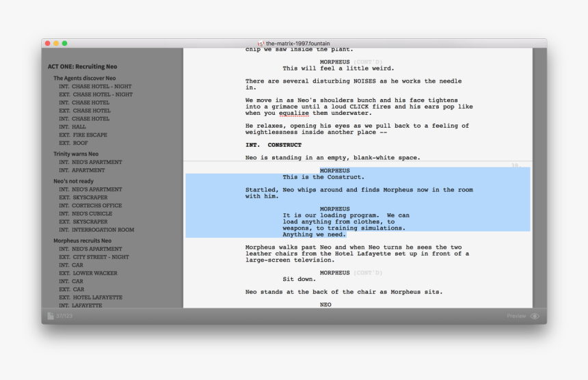Click the underlined word equalize
The image size is (588, 380).
pyautogui.click(x=294, y=113)
